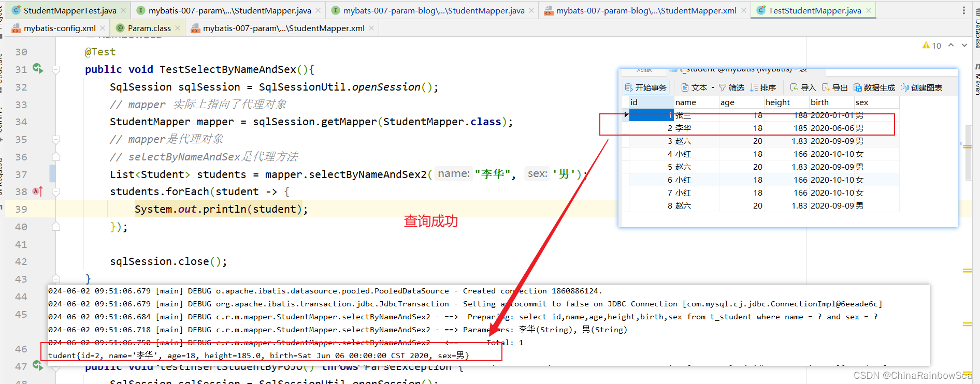Click the 排序 sort button
Image resolution: width=980 pixels, height=384 pixels.
point(763,87)
